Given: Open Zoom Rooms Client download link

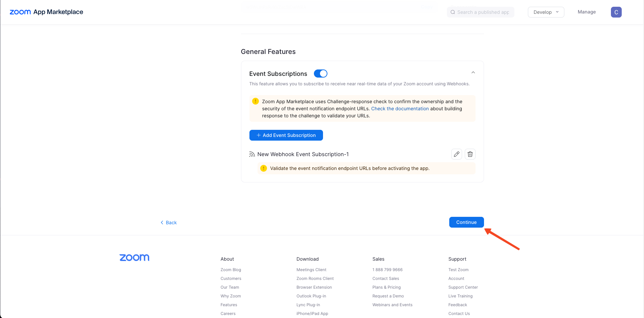Looking at the screenshot, I should point(315,279).
